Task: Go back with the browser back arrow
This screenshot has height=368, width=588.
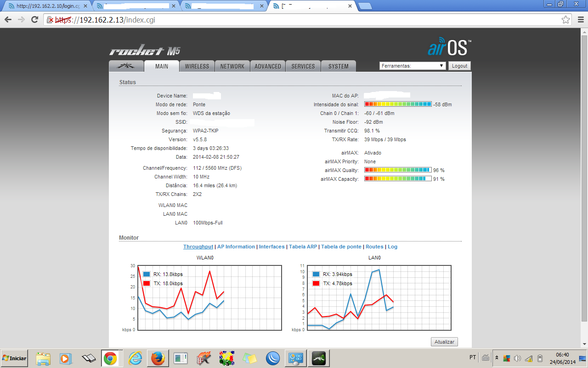Action: point(8,20)
